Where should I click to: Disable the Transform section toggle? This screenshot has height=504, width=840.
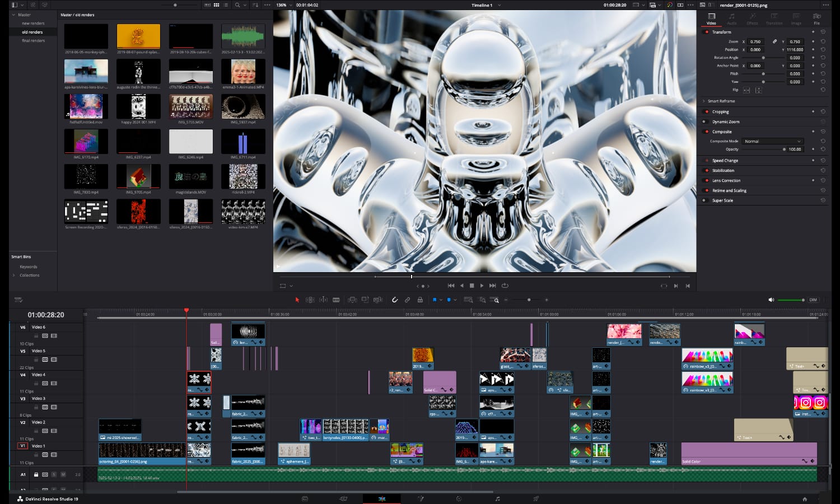[x=706, y=32]
